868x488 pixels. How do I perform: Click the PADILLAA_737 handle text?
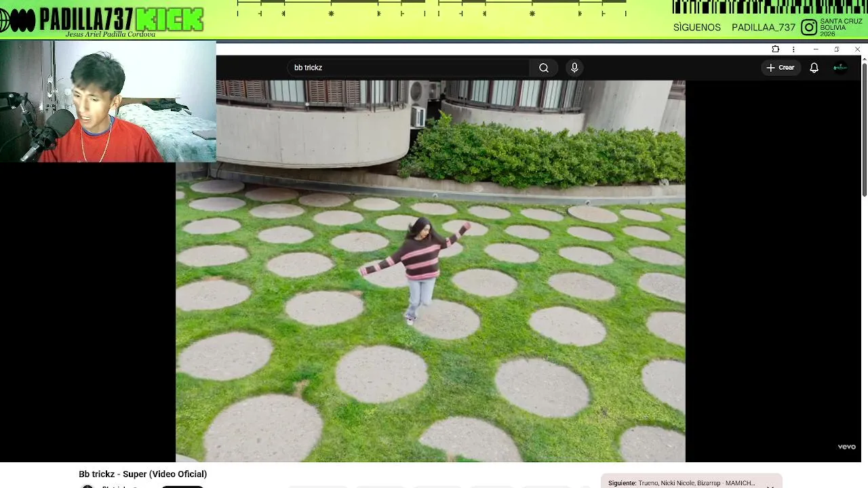coord(764,27)
